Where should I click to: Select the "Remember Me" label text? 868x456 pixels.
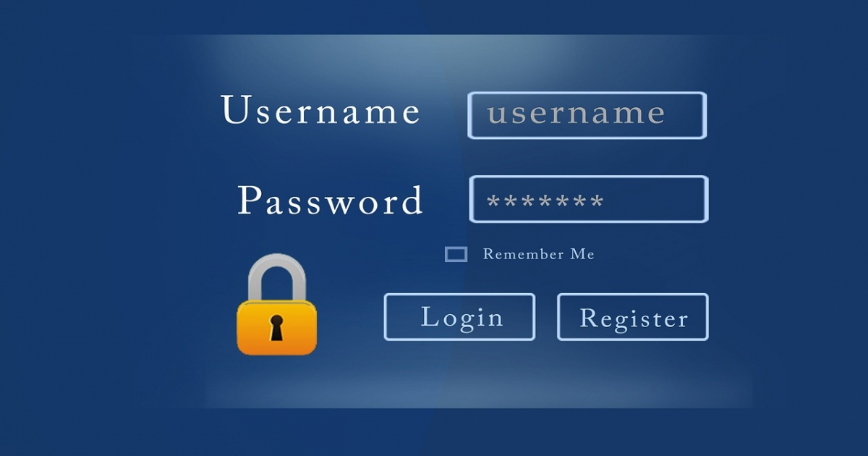pyautogui.click(x=538, y=254)
